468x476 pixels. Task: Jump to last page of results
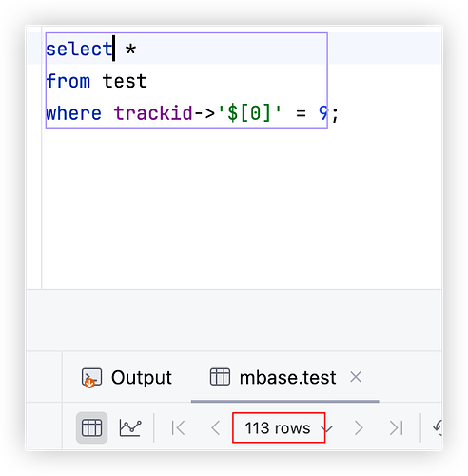396,427
